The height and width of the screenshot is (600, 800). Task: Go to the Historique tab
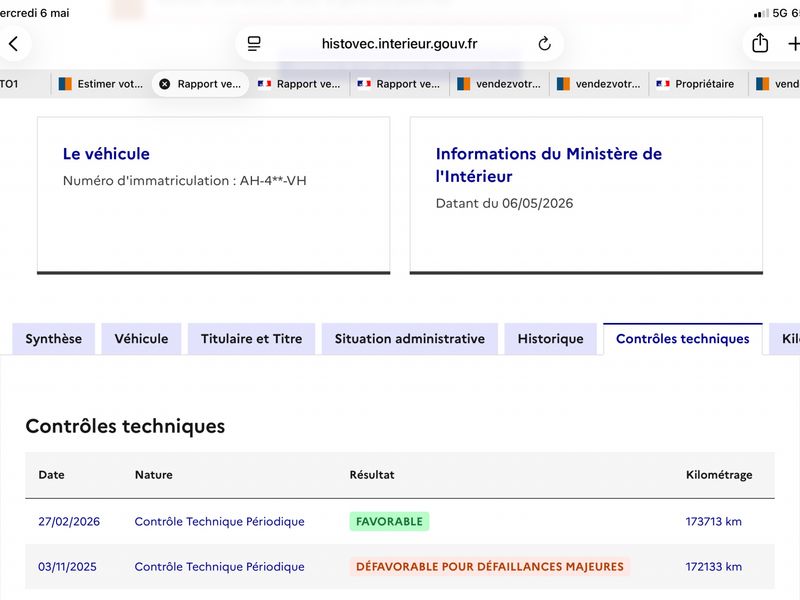coord(551,339)
